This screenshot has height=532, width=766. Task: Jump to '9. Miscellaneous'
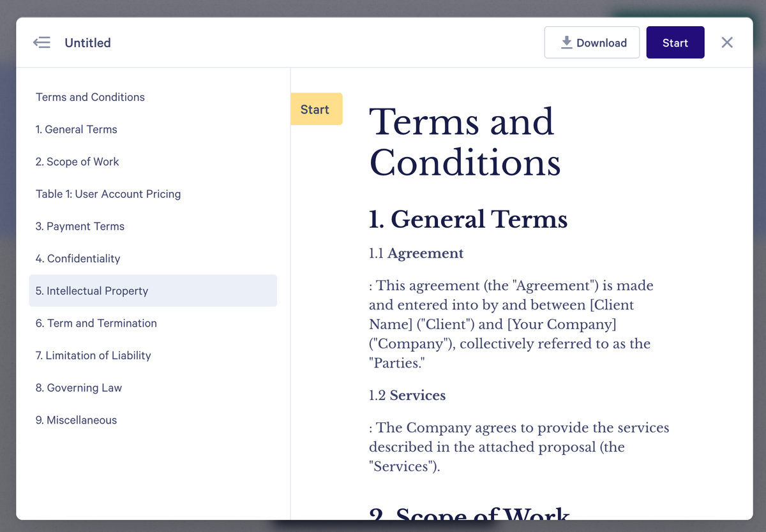pos(76,420)
